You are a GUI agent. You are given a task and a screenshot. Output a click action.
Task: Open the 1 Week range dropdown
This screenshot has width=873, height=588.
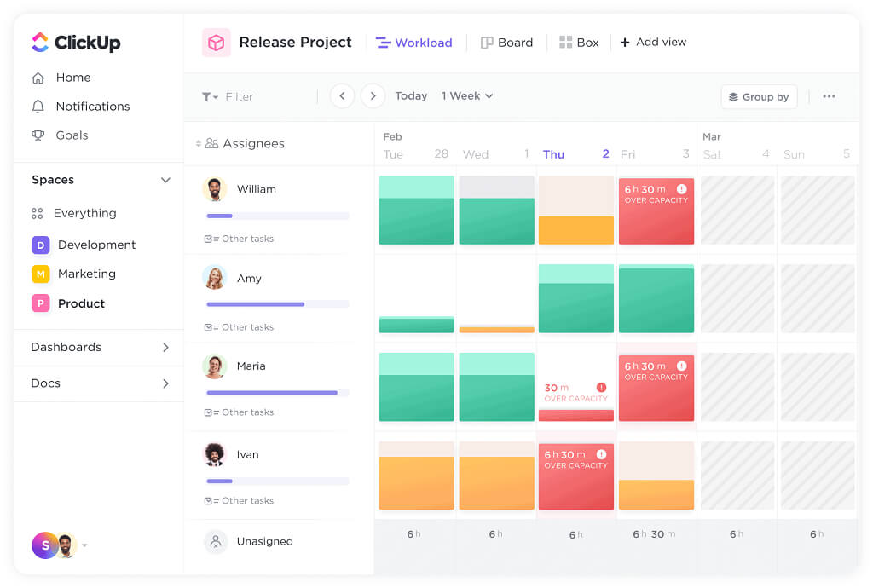tap(467, 96)
